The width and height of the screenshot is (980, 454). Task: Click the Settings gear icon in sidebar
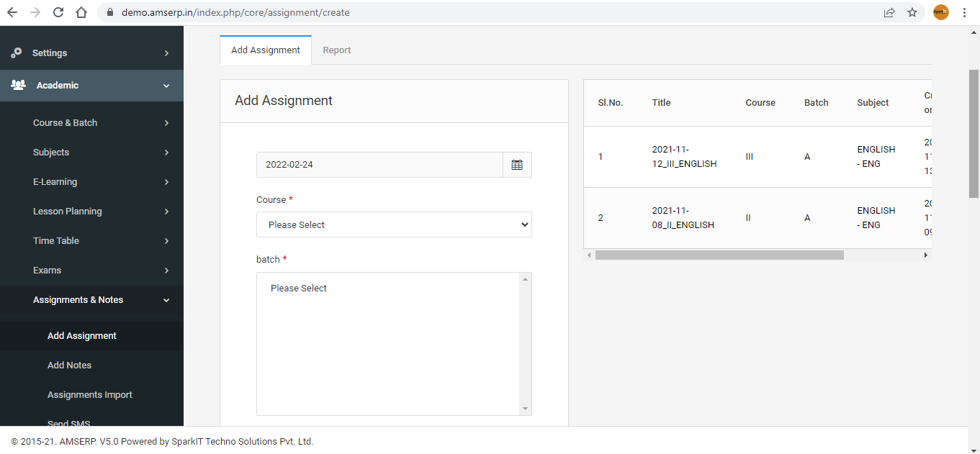[x=16, y=52]
